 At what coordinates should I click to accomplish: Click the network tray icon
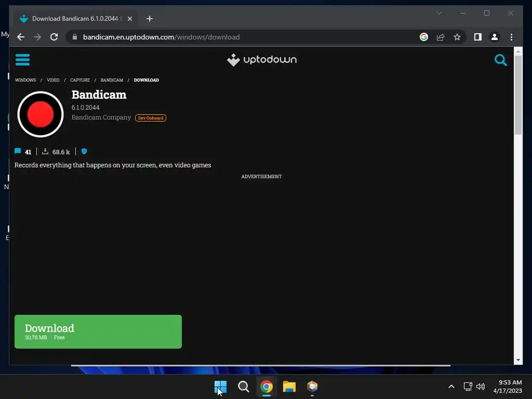pos(468,387)
